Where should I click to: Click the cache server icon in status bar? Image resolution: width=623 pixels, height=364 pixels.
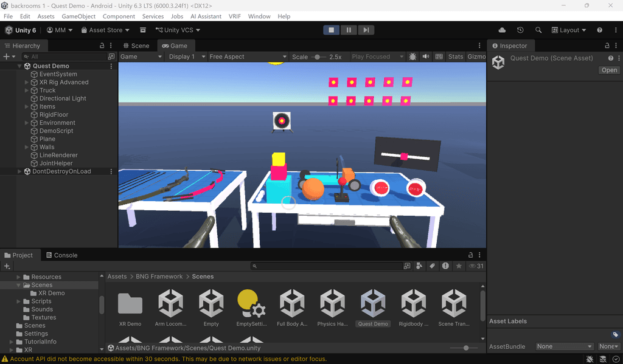tap(603, 359)
